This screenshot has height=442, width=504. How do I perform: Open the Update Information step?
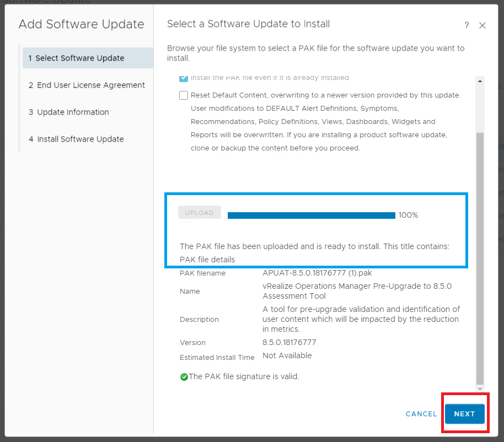[69, 112]
